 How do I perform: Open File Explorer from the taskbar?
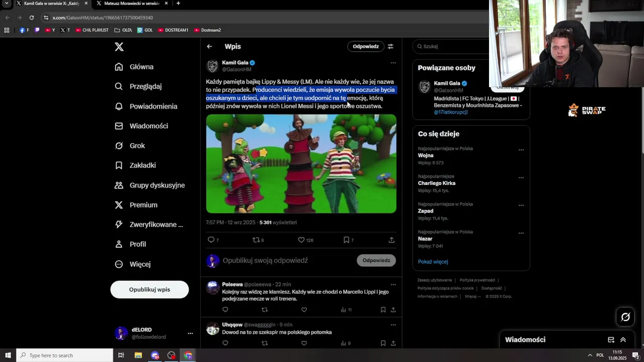pos(138,355)
